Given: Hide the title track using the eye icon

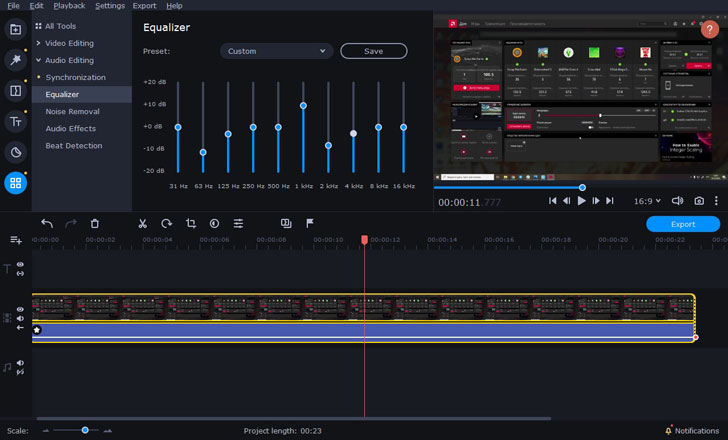Looking at the screenshot, I should (20, 264).
